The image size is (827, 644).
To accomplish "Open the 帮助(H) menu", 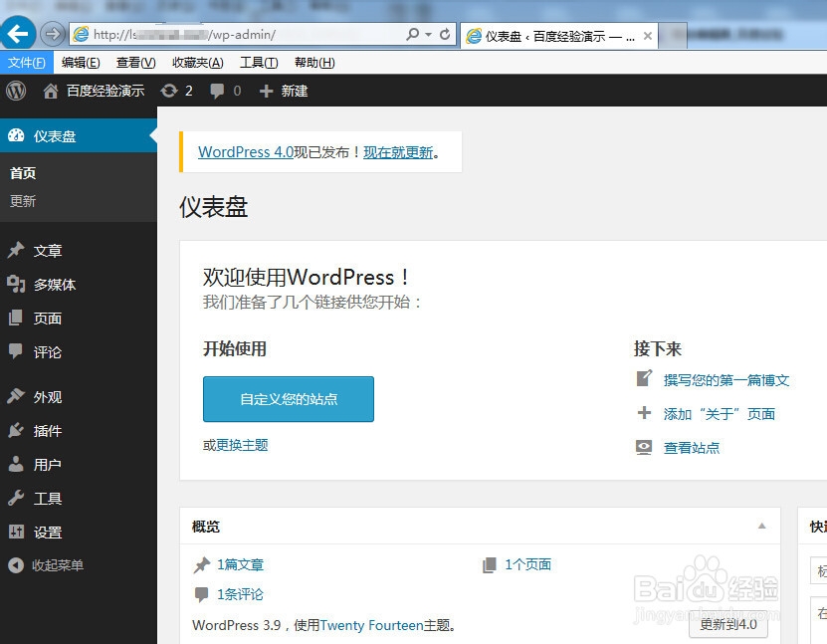I will coord(314,63).
